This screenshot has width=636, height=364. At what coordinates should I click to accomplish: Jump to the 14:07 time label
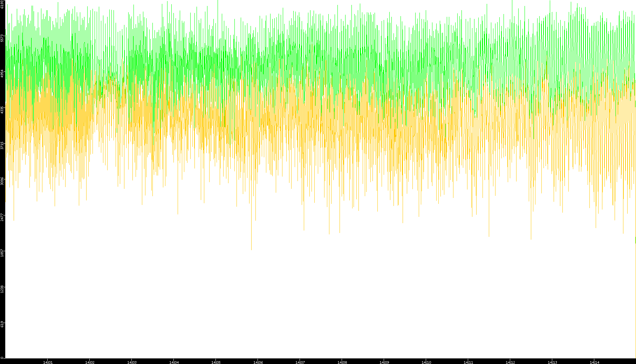[x=300, y=362]
